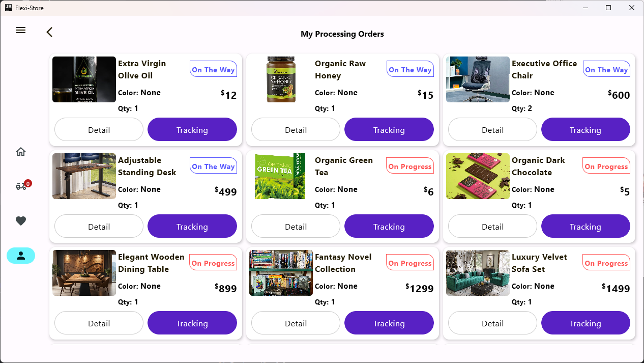Open the favorites heart icon

[21, 221]
